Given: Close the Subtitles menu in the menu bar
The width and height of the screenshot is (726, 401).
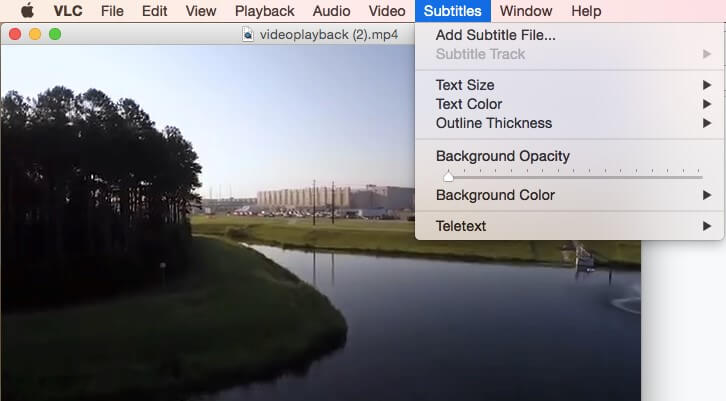Looking at the screenshot, I should pos(452,11).
